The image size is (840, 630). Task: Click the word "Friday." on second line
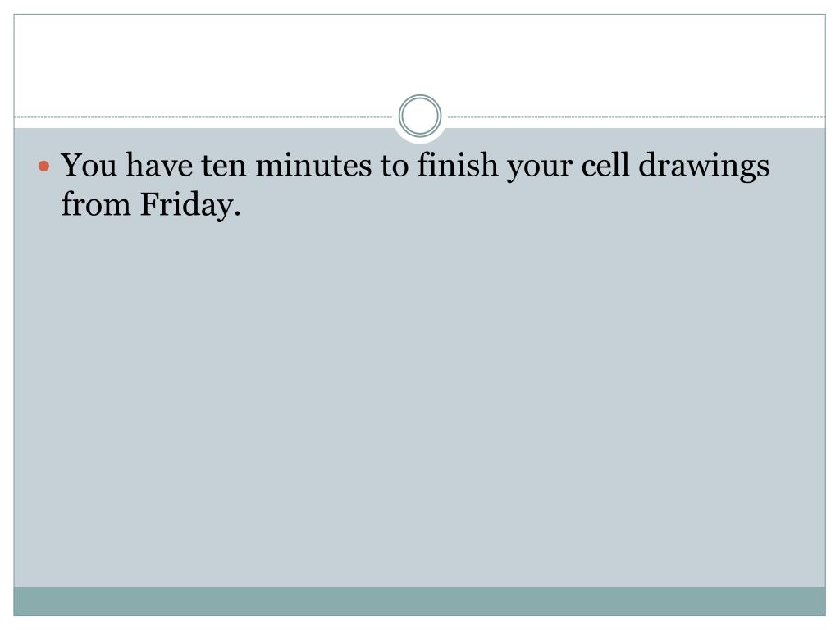click(x=190, y=206)
